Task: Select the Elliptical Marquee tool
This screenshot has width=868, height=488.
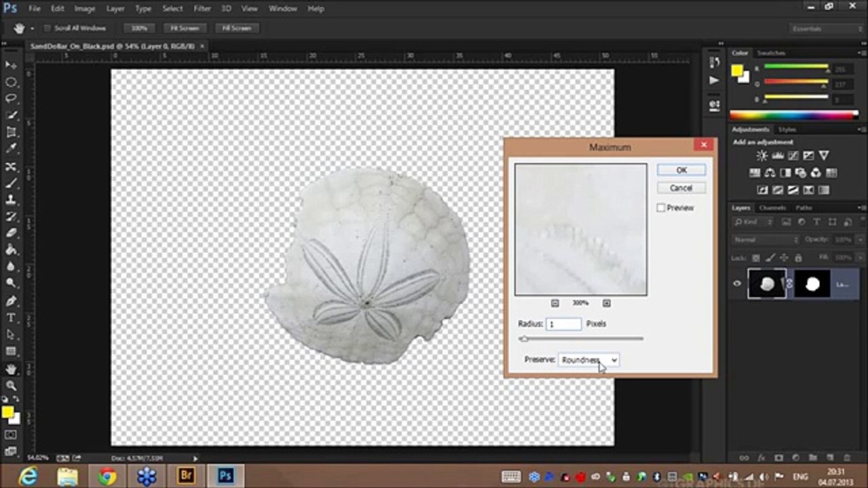Action: 11,82
